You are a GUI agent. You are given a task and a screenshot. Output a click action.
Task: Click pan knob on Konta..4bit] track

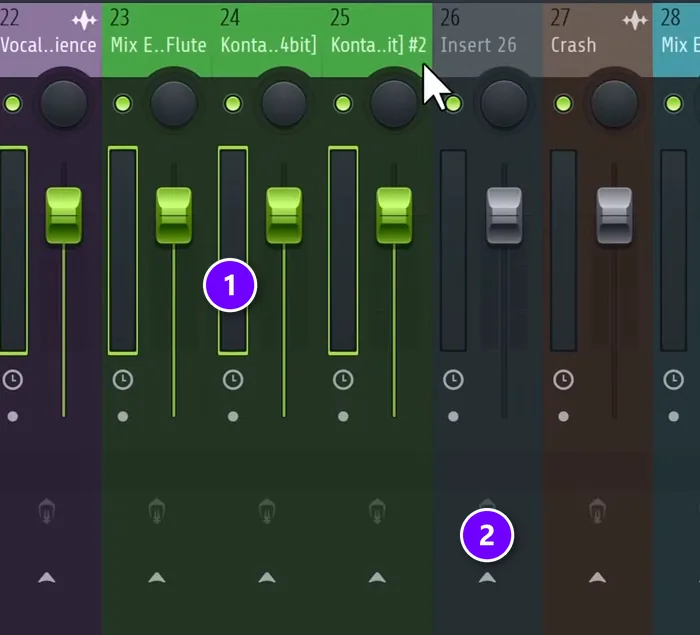pyautogui.click(x=284, y=104)
